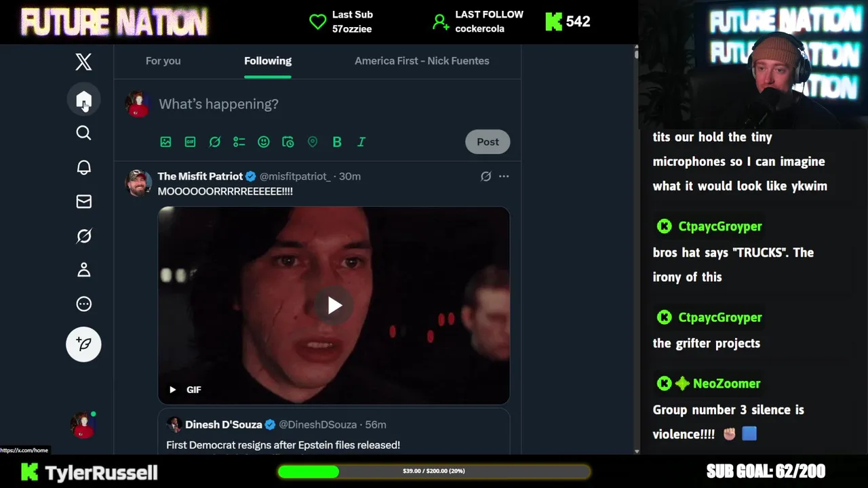This screenshot has height=488, width=868.
Task: Add an image to the post
Action: (165, 142)
